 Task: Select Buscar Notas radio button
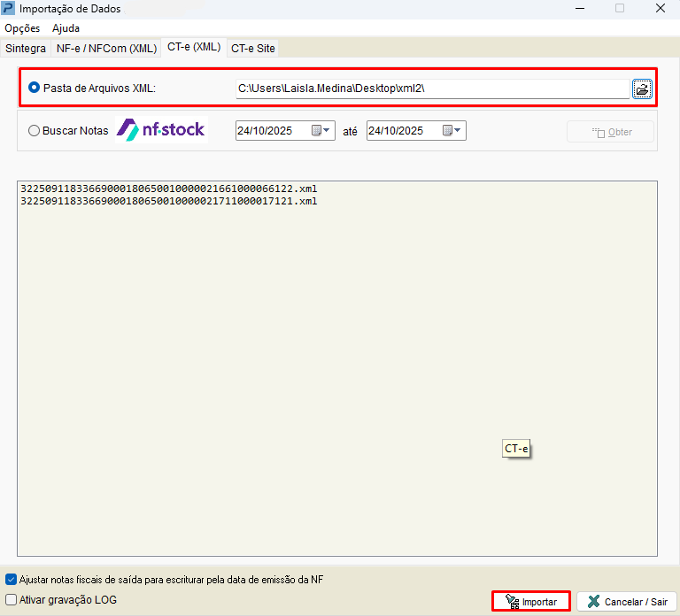(x=34, y=130)
